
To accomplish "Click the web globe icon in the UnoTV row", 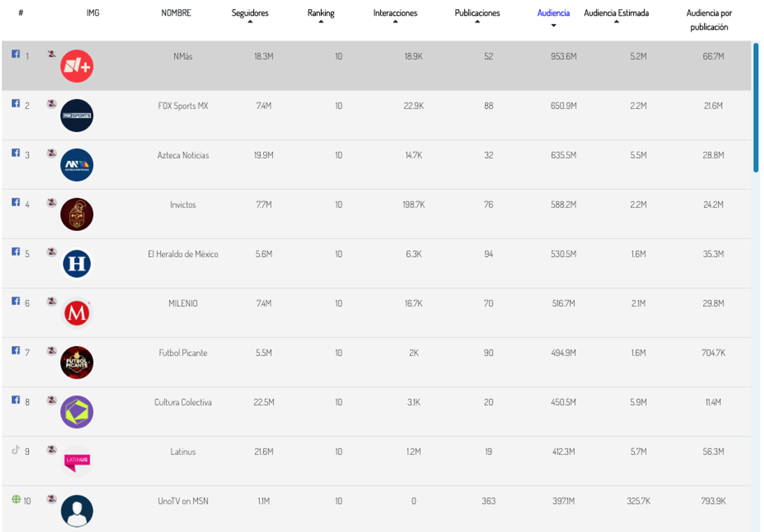I will 16,499.
